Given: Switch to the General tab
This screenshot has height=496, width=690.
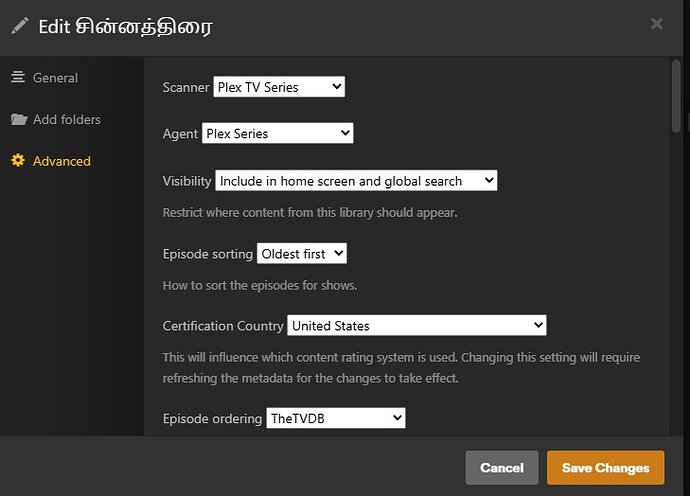Looking at the screenshot, I should [x=44, y=77].
